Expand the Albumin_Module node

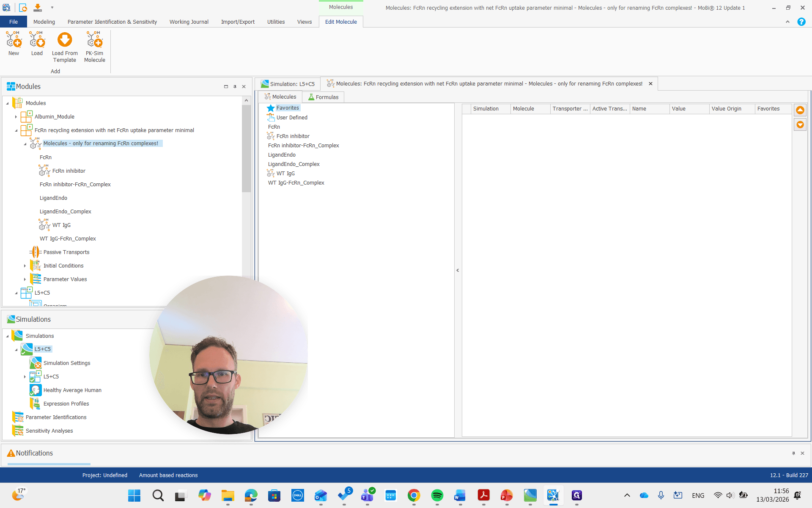[16, 117]
